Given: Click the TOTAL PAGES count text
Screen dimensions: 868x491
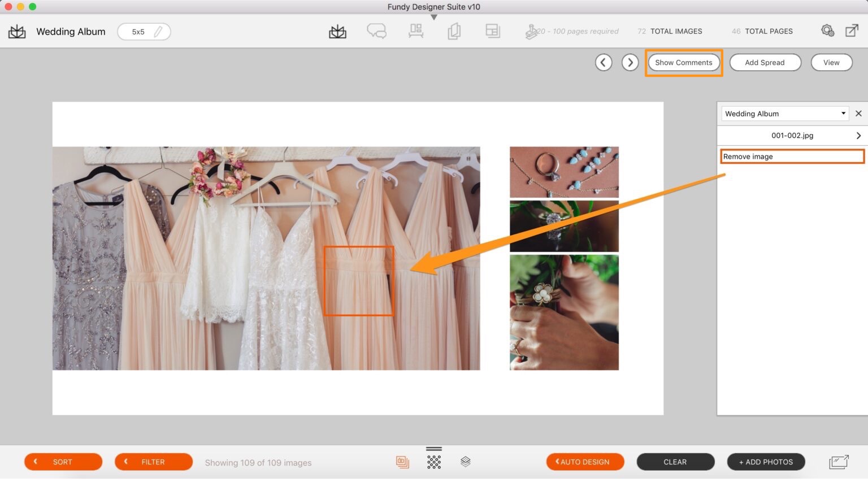Looking at the screenshot, I should (762, 32).
